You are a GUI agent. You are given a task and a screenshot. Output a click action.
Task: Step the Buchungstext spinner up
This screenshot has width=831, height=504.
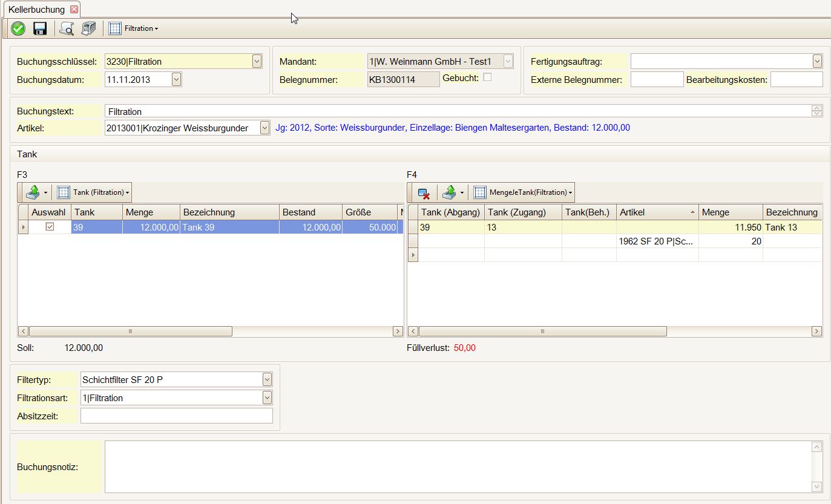point(817,108)
